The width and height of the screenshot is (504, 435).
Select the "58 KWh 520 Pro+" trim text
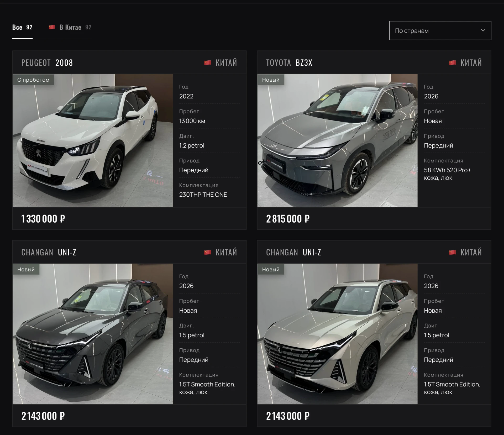click(x=448, y=170)
